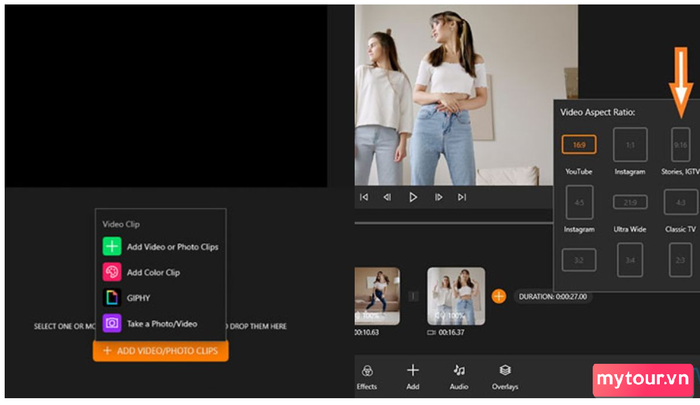Jump to the start of the video
Image resolution: width=700 pixels, height=405 pixels.
pyautogui.click(x=364, y=197)
